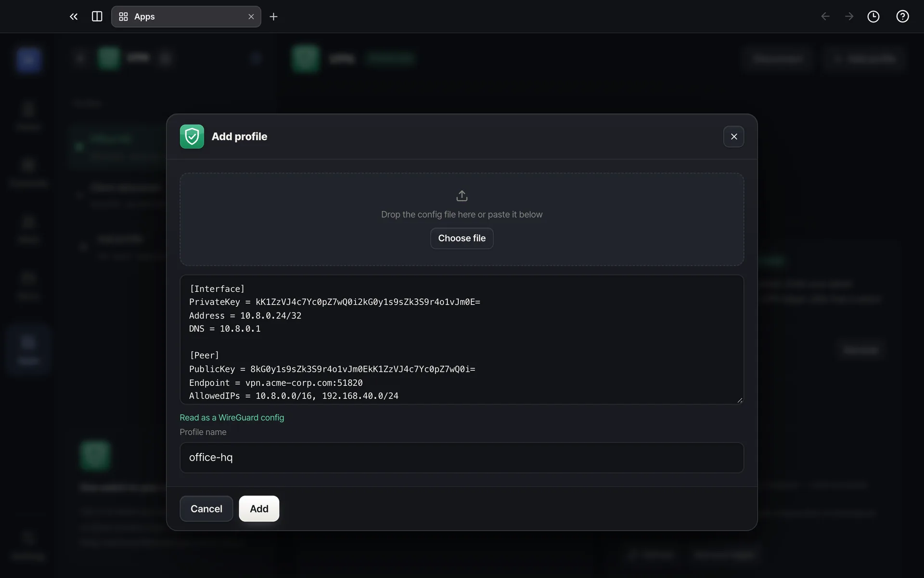Viewport: 924px width, 578px height.
Task: Click the 'Read as a WireGuard config' text
Action: pos(231,418)
